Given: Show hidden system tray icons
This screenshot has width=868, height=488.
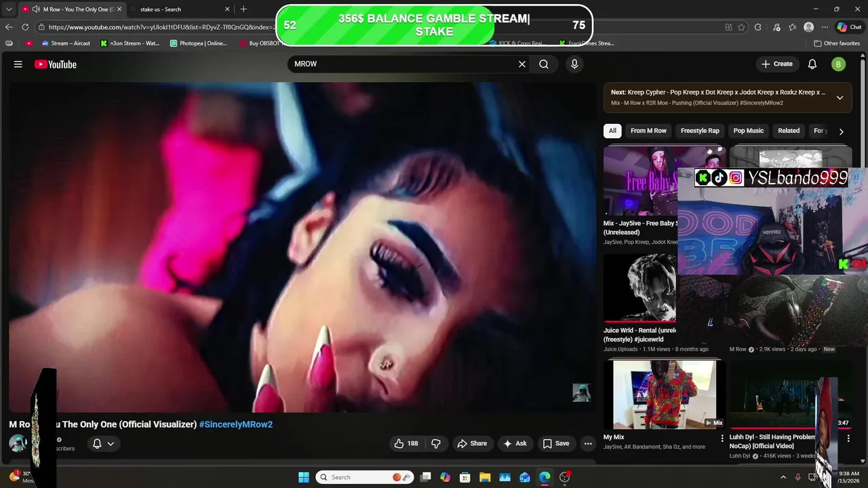Looking at the screenshot, I should point(783,477).
